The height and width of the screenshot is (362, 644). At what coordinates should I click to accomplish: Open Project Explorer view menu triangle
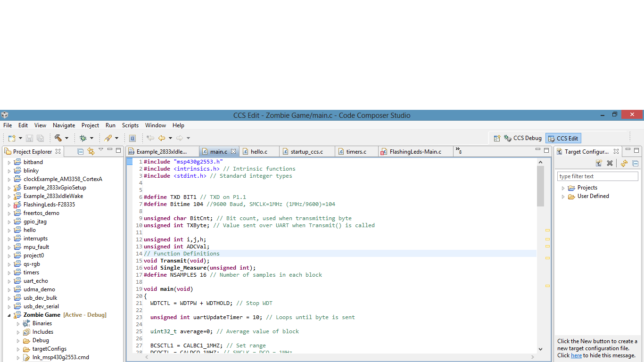click(x=101, y=150)
